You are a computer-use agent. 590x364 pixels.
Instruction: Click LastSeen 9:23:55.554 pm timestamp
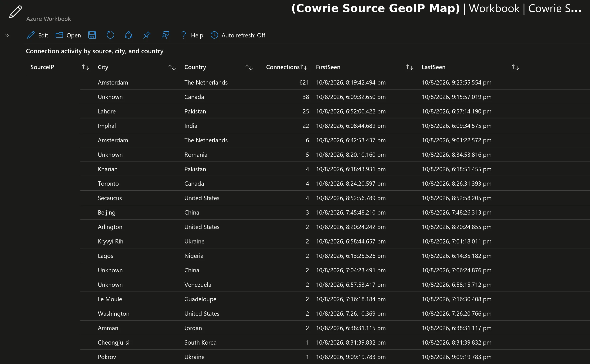tap(457, 83)
